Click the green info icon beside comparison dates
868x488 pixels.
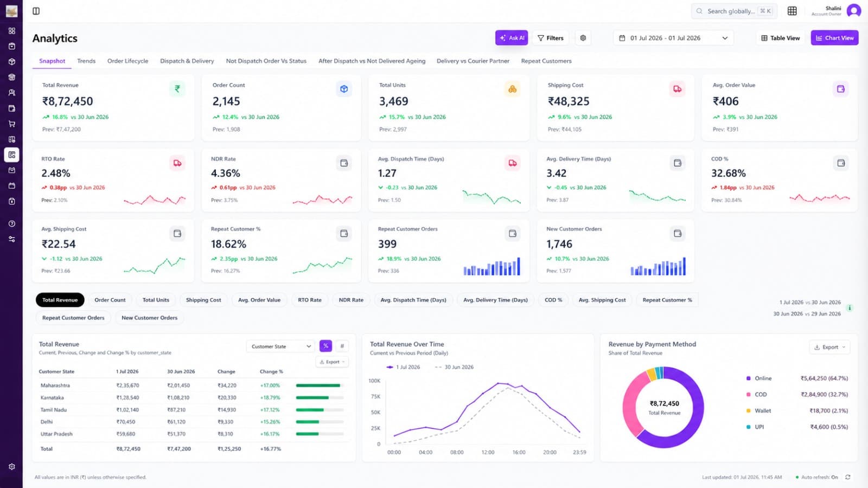click(x=850, y=308)
